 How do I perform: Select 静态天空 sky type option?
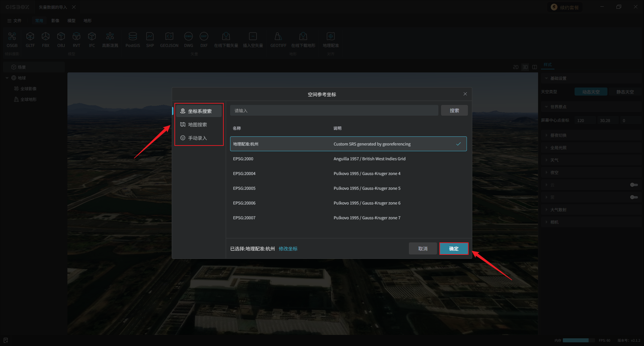click(625, 92)
